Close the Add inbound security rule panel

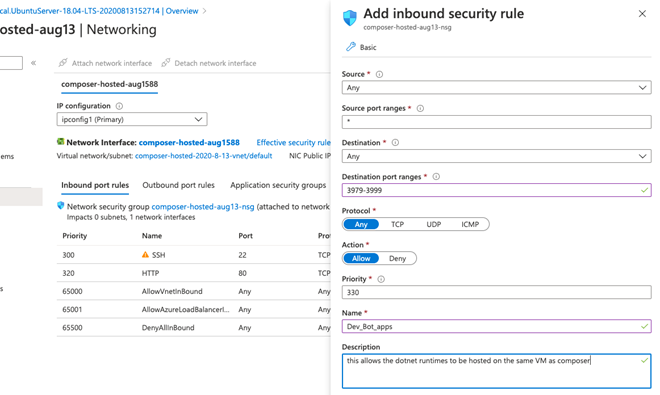point(642,14)
